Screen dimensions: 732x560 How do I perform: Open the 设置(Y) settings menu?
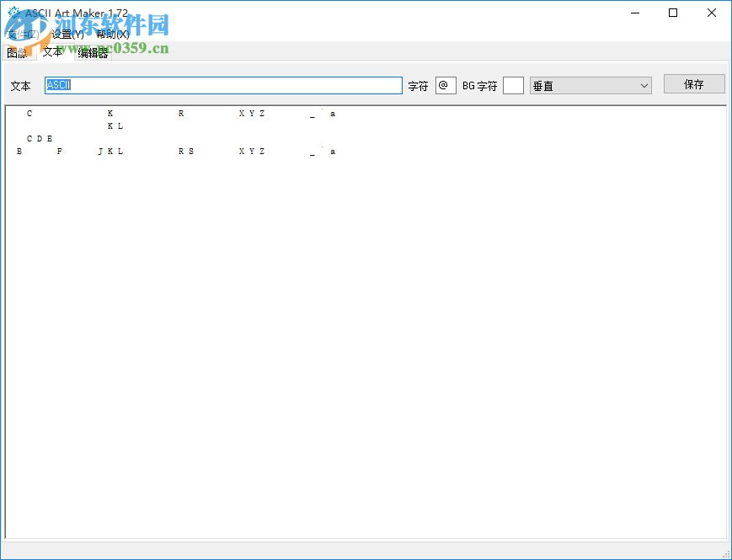click(x=67, y=34)
